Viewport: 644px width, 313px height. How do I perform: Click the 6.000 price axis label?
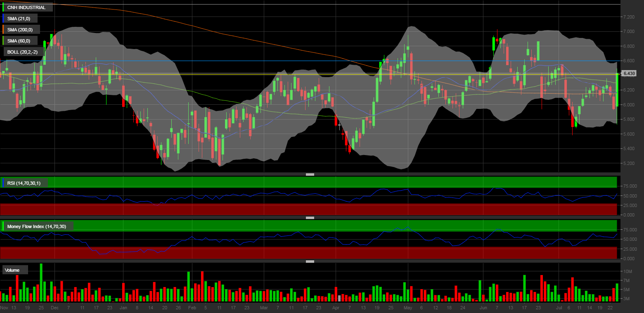click(628, 105)
